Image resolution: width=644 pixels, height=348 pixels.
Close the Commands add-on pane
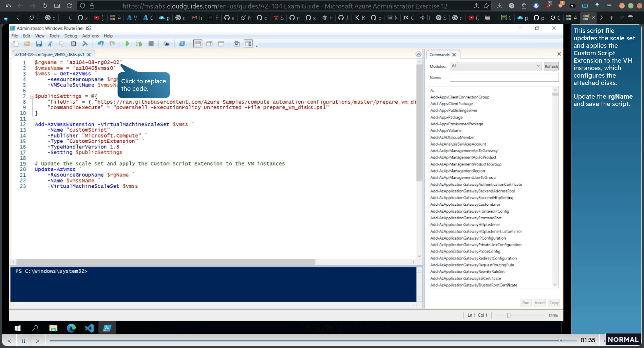tap(559, 54)
